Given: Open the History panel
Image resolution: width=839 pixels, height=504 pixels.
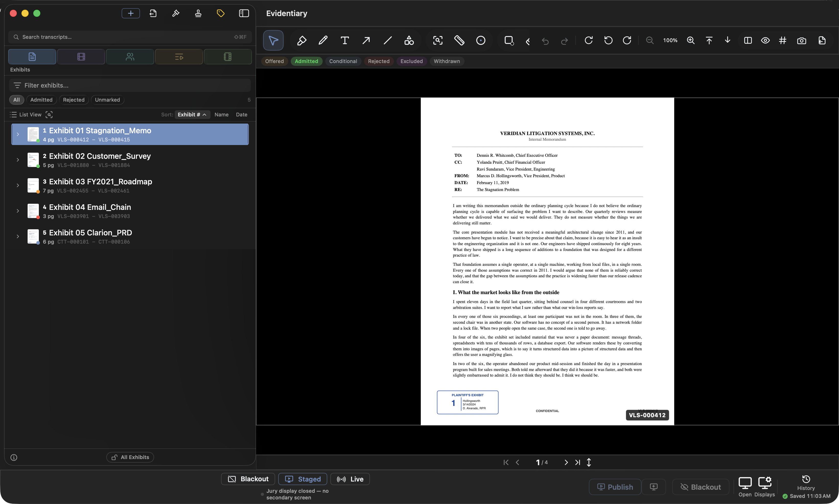Looking at the screenshot, I should (806, 483).
